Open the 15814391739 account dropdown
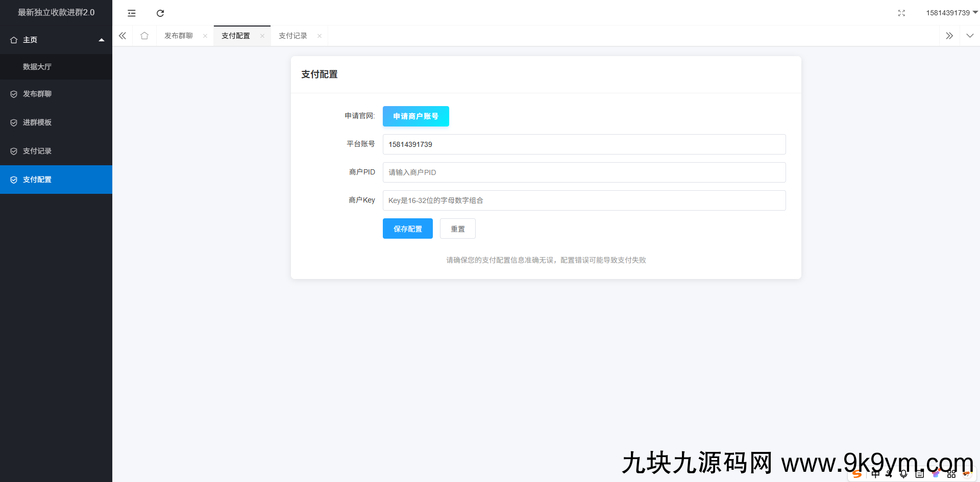 click(951, 13)
